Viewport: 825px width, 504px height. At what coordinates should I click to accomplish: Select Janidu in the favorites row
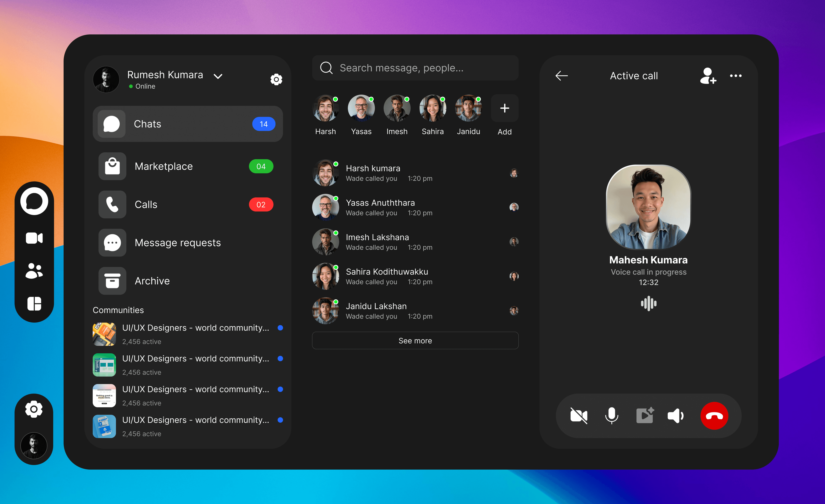(469, 115)
